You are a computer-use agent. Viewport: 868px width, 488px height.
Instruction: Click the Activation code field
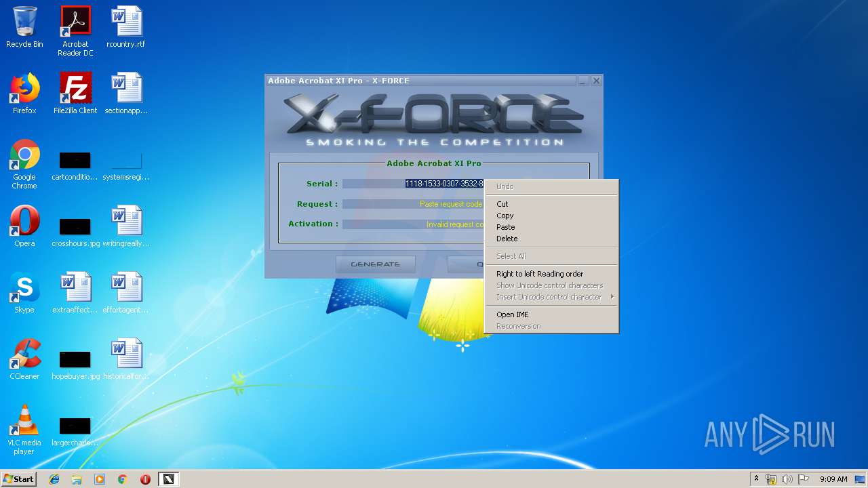tap(413, 224)
